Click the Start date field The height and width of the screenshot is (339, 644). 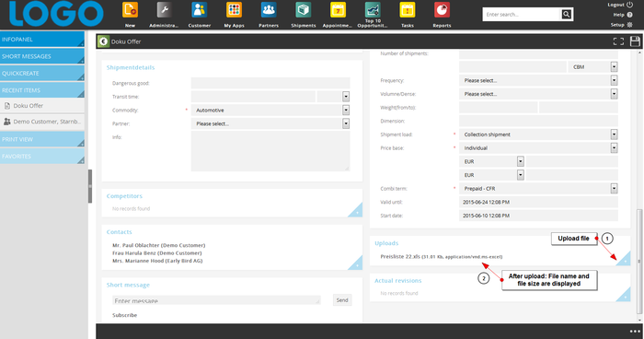pyautogui.click(x=538, y=216)
